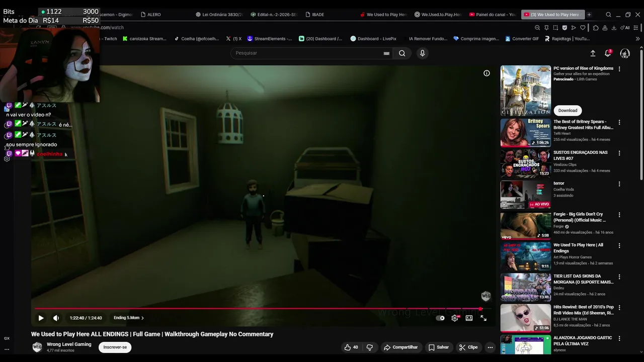The height and width of the screenshot is (362, 644).
Task: Open options for terror live stream
Action: pos(619,184)
